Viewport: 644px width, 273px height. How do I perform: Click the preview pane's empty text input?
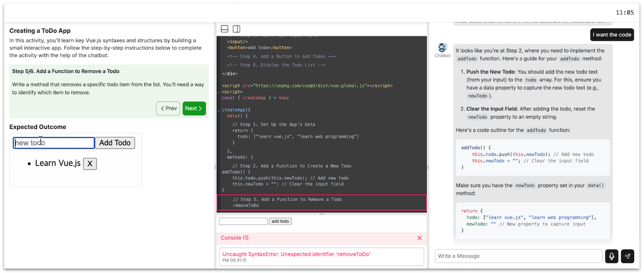[243, 221]
